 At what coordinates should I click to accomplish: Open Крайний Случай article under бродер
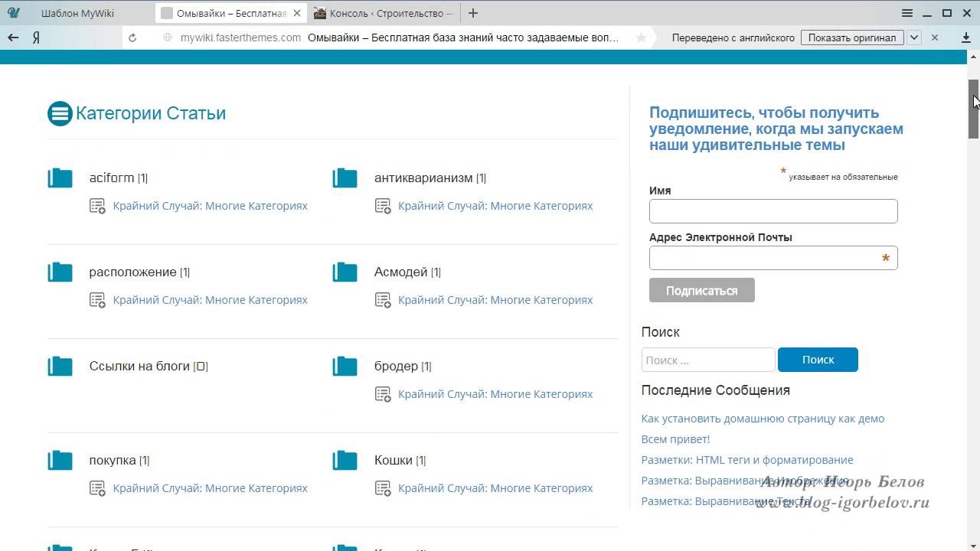click(x=495, y=394)
